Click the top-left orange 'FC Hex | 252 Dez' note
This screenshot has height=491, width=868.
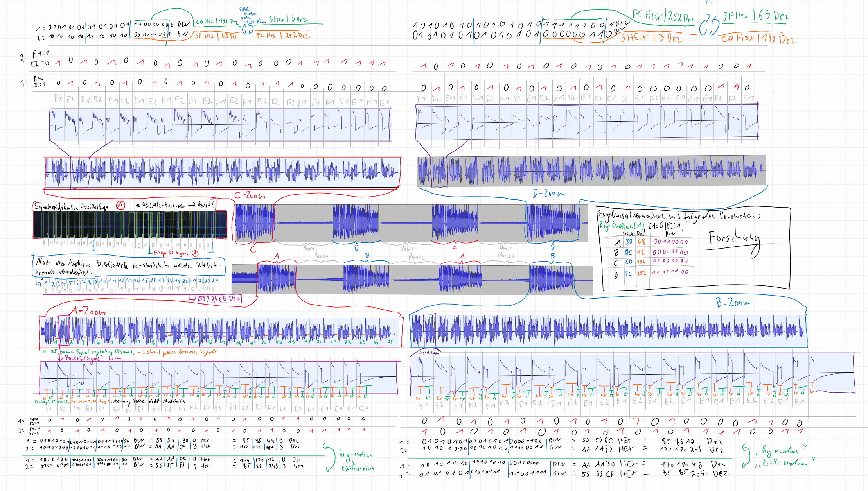point(283,36)
